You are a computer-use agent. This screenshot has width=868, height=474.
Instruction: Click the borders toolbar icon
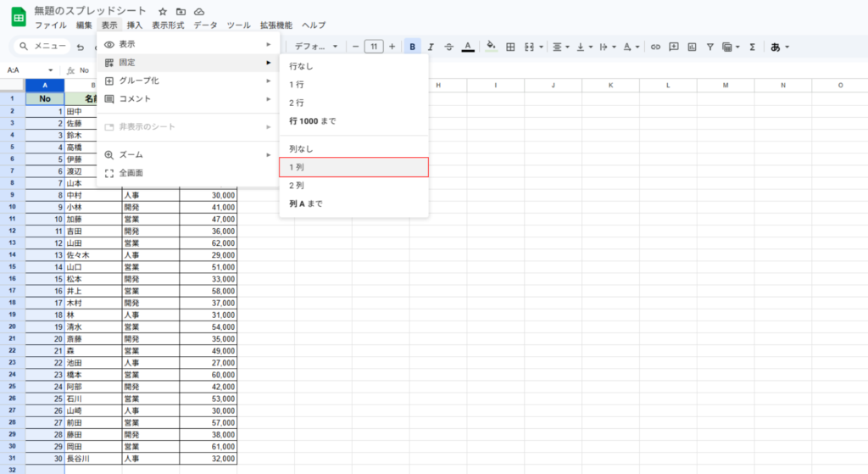510,47
